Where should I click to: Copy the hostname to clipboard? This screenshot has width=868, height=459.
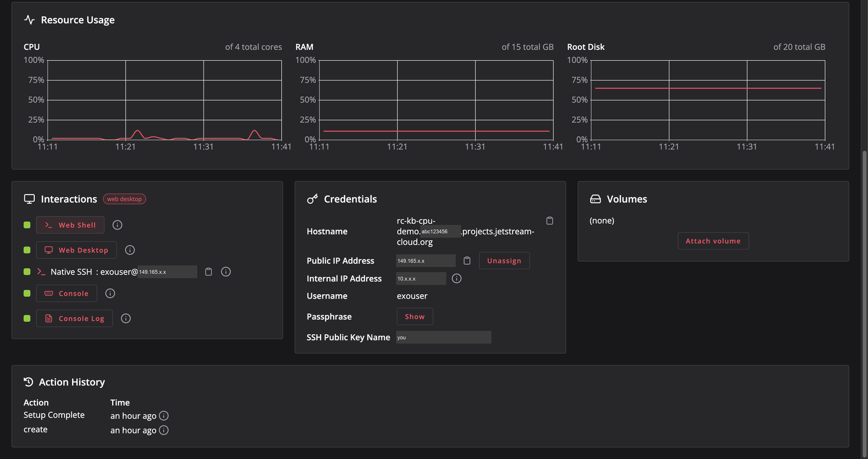click(550, 221)
